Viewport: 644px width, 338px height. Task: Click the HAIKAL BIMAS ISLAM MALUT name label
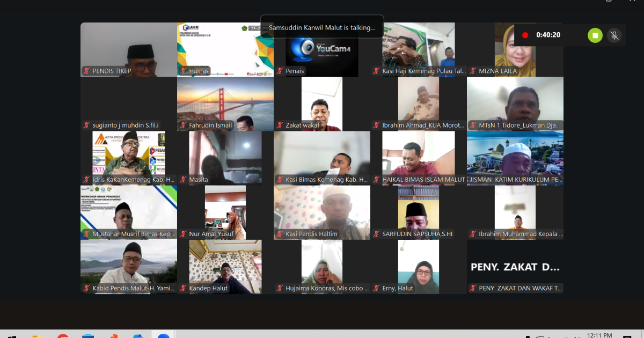click(x=423, y=180)
